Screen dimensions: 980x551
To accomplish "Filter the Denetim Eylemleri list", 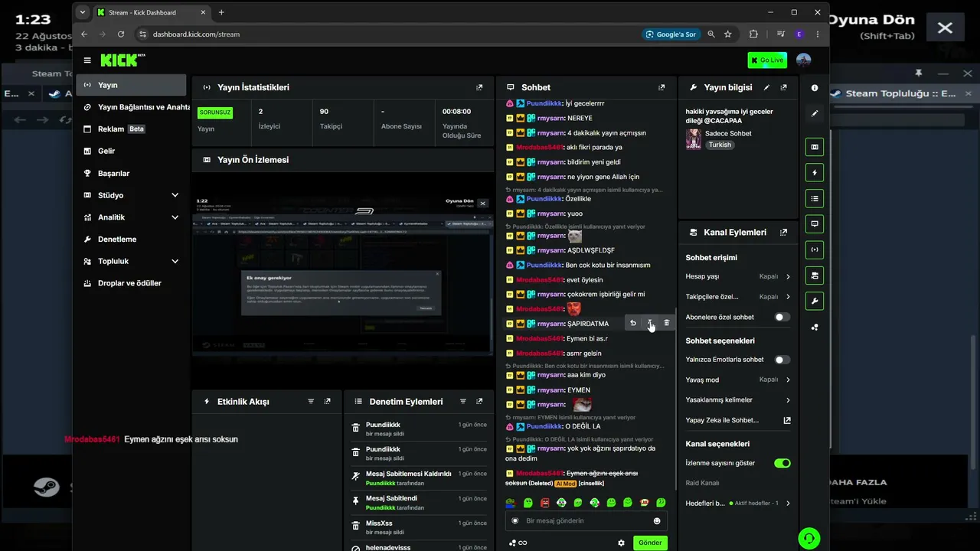I will pos(463,402).
